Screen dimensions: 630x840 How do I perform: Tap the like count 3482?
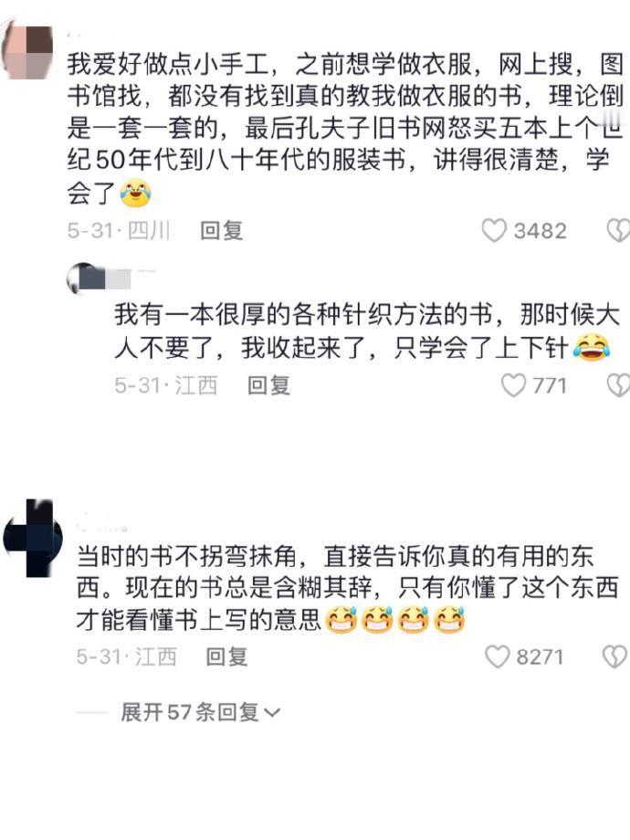coord(540,231)
